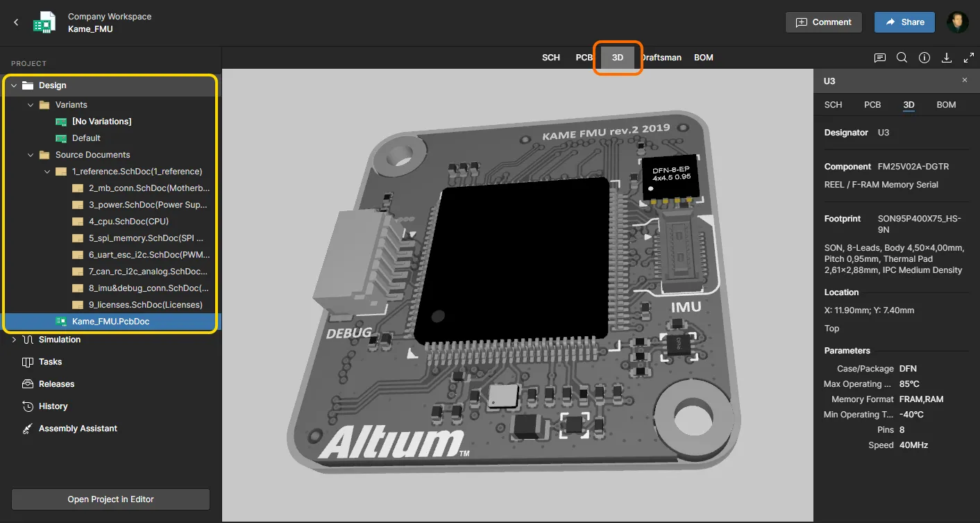
Task: Show the PCB tab in U3 panel
Action: pyautogui.click(x=872, y=105)
